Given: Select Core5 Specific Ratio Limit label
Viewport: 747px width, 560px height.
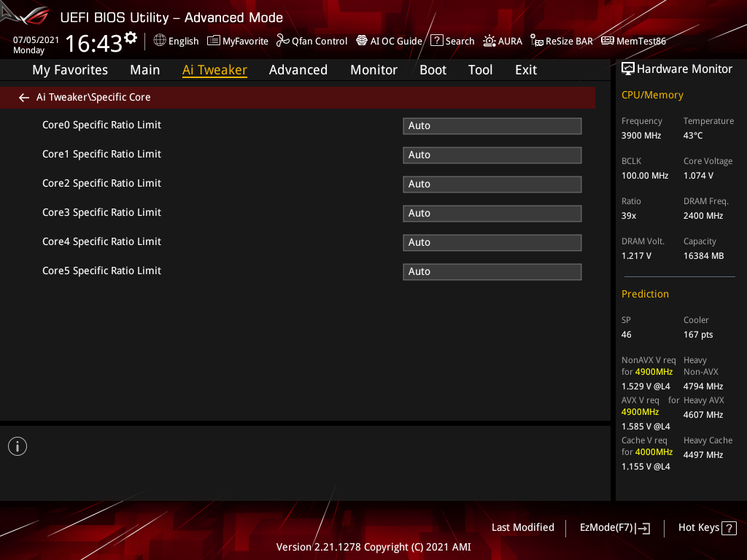Looking at the screenshot, I should (x=101, y=271).
